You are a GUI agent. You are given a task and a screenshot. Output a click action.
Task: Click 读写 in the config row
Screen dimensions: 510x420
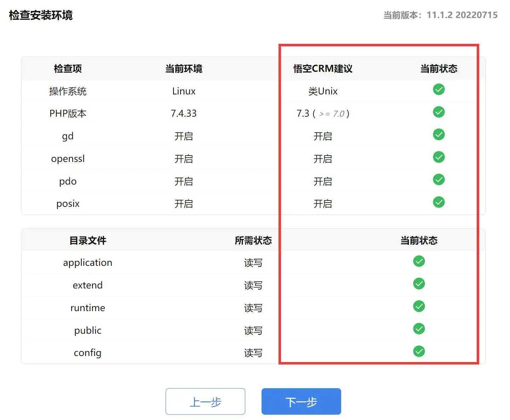(253, 353)
